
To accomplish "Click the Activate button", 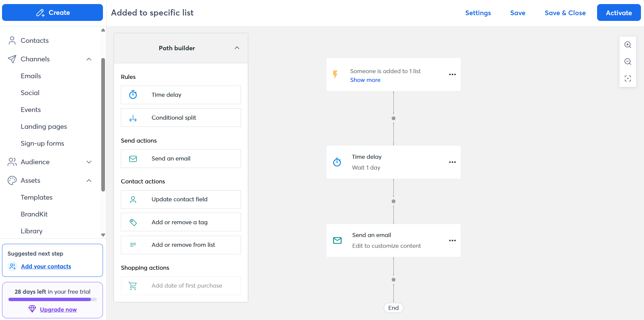I will (619, 12).
